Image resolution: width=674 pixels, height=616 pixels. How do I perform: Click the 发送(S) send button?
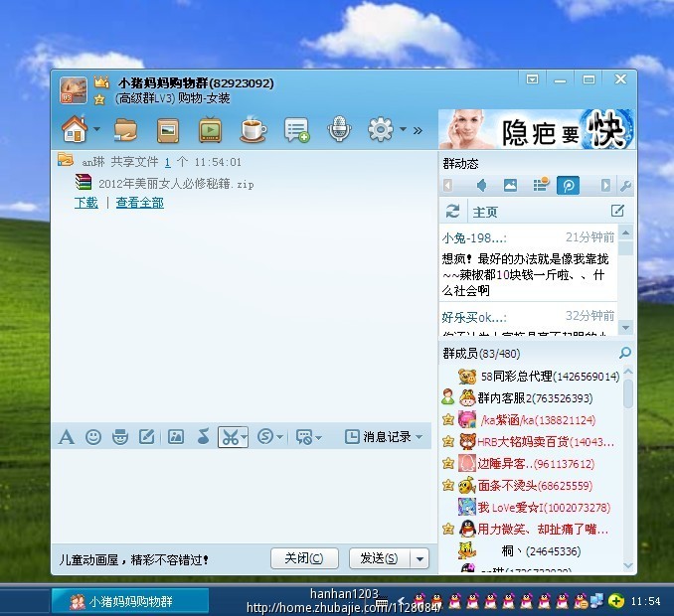coord(379,558)
